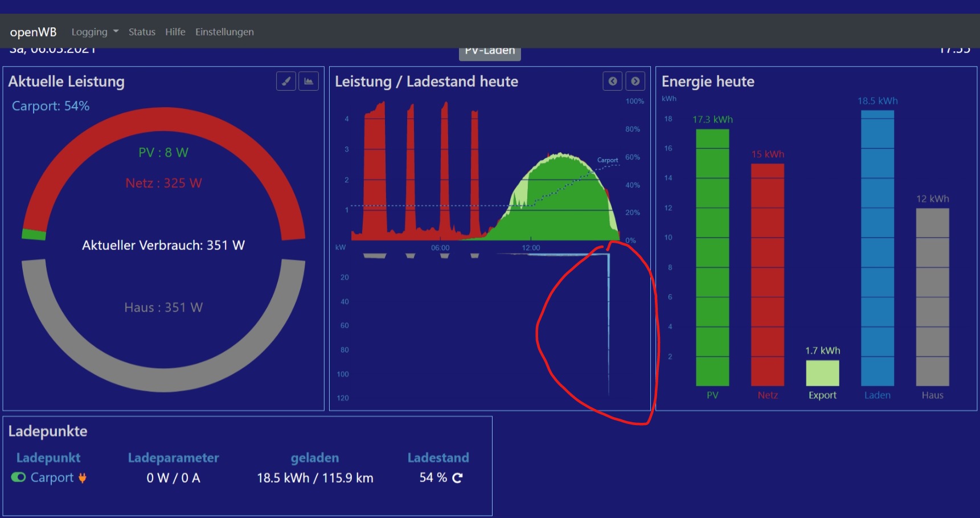
Task: Expand the Logging dropdown menu
Action: (95, 32)
